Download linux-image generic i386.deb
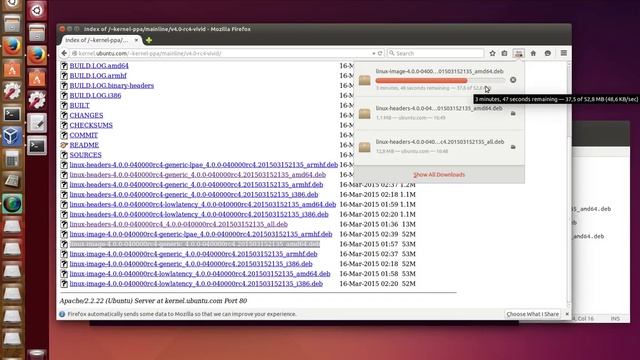This screenshot has width=640, height=360. pos(191,264)
